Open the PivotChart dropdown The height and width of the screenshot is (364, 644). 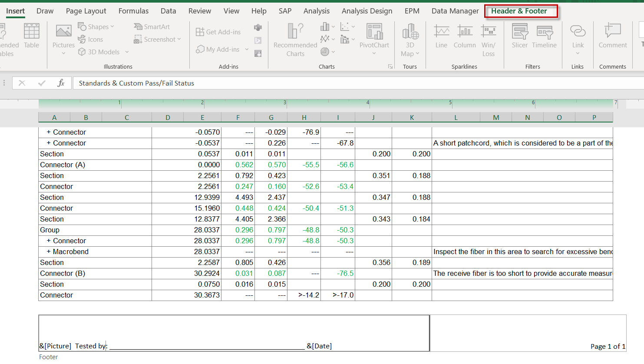point(374,53)
